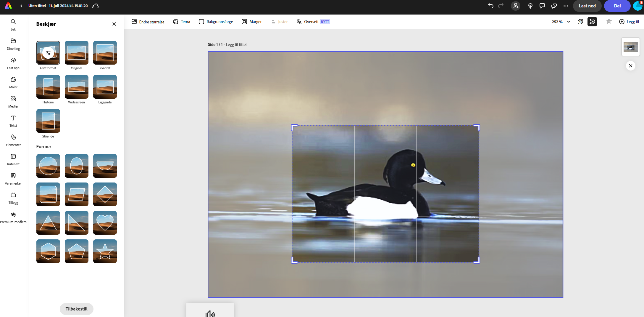Screen dimensions: 644x317
Task: Open the Tema toolbar option
Action: click(182, 22)
